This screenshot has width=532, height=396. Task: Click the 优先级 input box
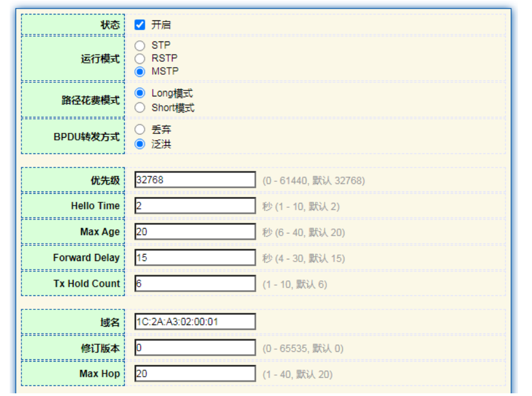195,180
